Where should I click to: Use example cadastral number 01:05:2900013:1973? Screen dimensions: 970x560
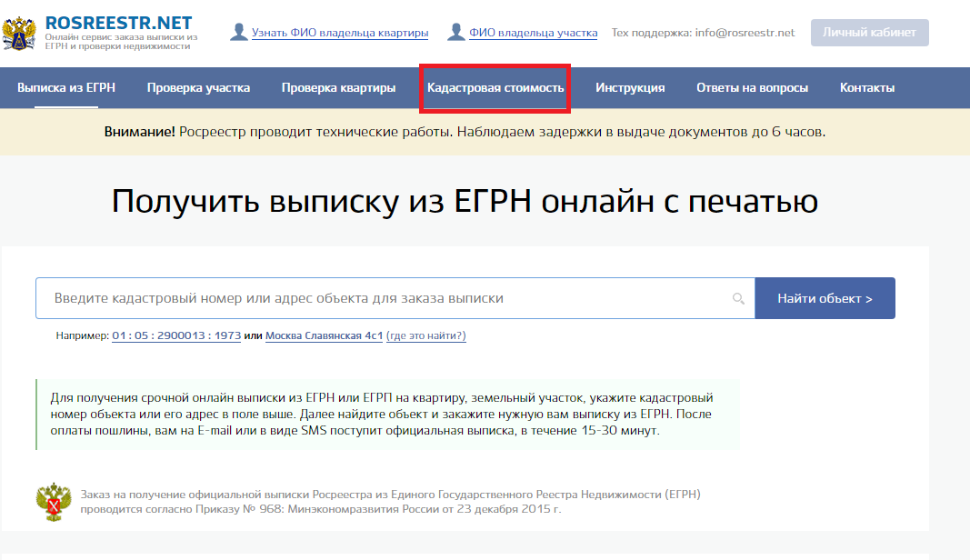(x=176, y=335)
